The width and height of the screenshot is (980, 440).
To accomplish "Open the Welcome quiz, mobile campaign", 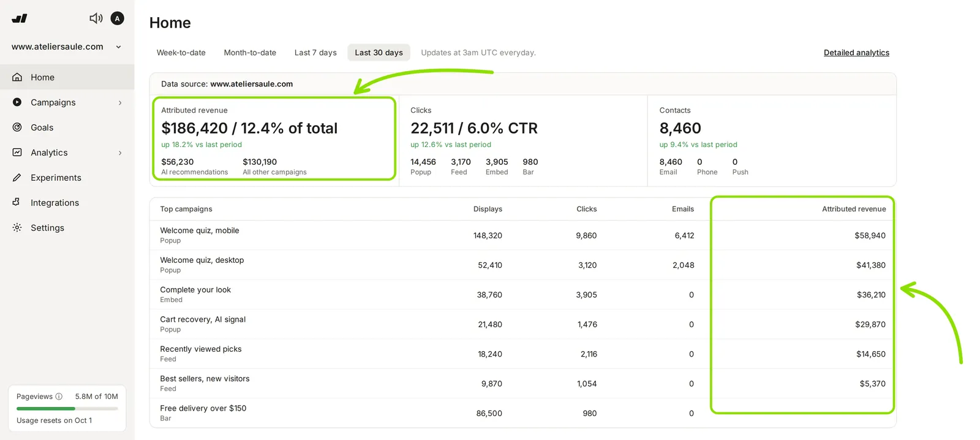I will click(200, 230).
